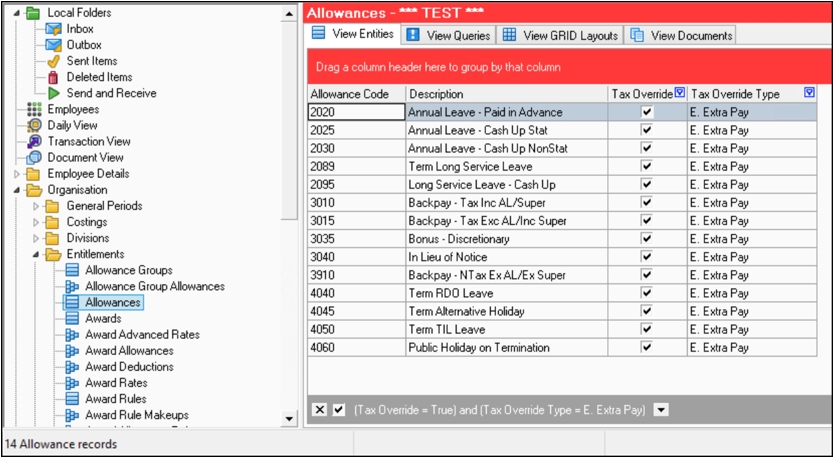This screenshot has height=458, width=834.
Task: Open the View GRID Layouts tab
Action: click(x=560, y=35)
